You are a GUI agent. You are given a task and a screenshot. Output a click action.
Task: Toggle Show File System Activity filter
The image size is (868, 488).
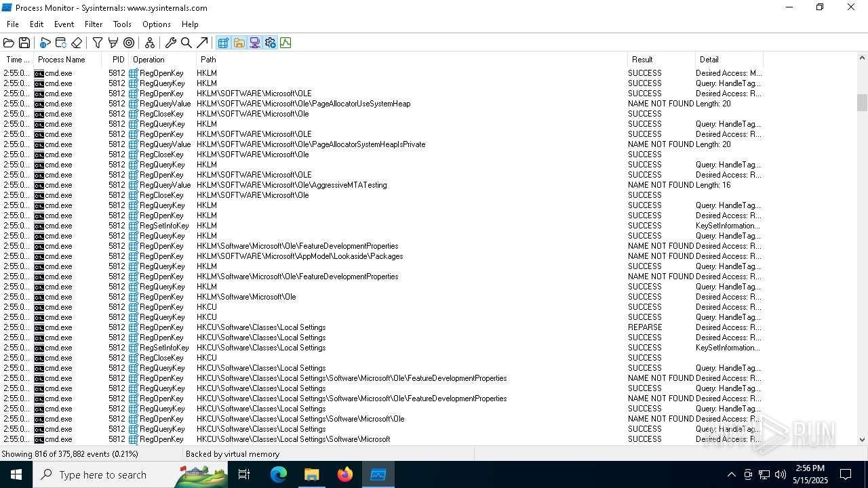coord(239,43)
